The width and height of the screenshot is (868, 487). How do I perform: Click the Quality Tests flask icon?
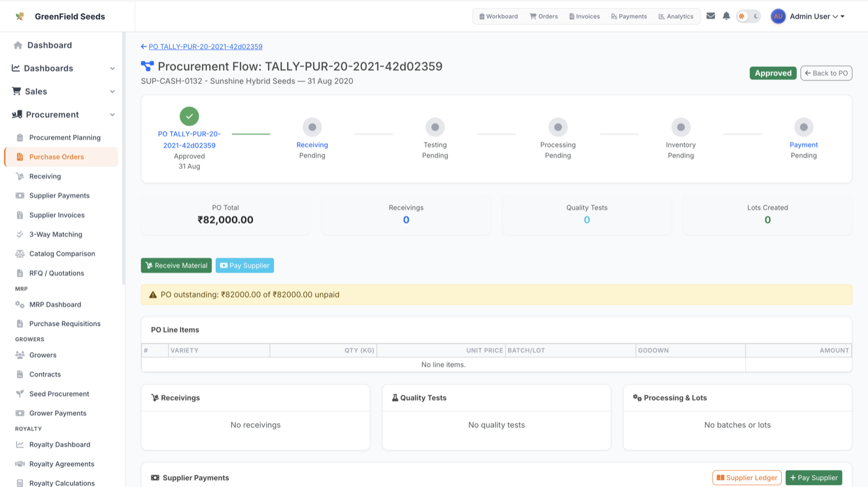395,398
